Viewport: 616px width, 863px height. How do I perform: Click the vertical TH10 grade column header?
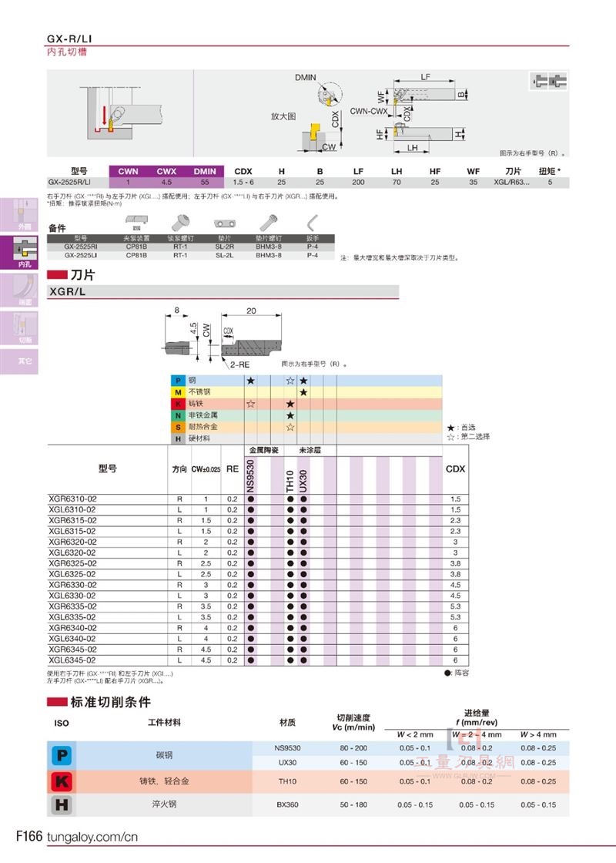point(290,481)
